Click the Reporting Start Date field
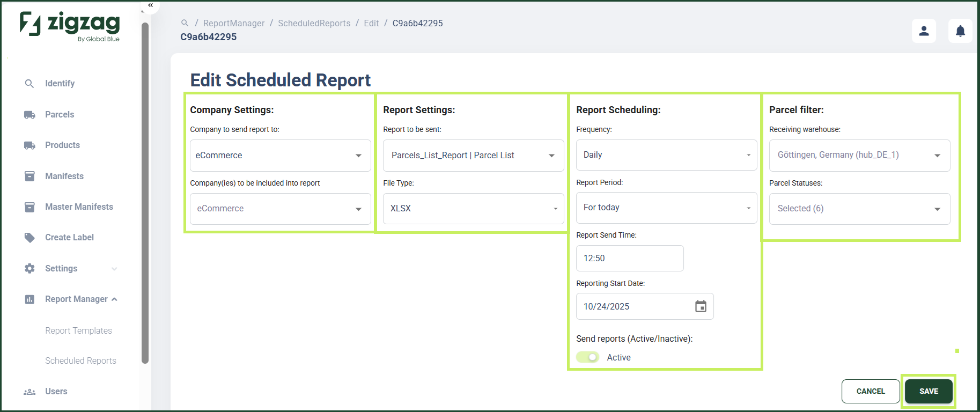980x412 pixels. pos(645,306)
